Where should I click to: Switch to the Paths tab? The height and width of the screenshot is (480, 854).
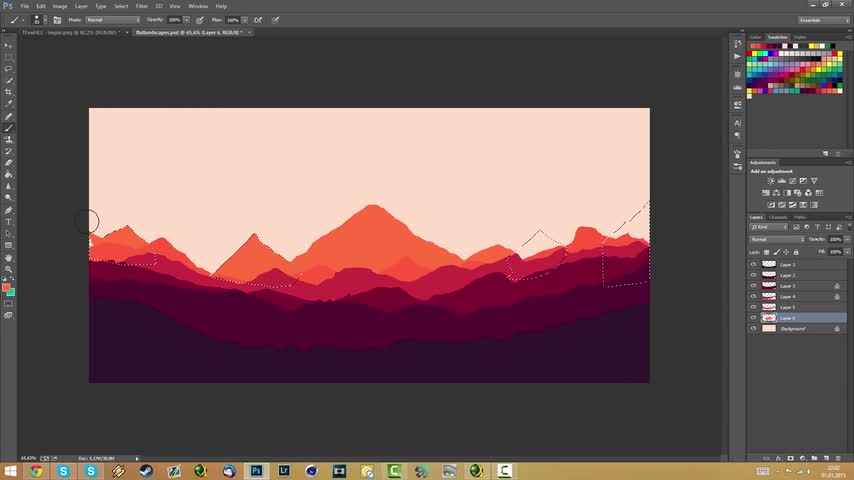coord(800,217)
